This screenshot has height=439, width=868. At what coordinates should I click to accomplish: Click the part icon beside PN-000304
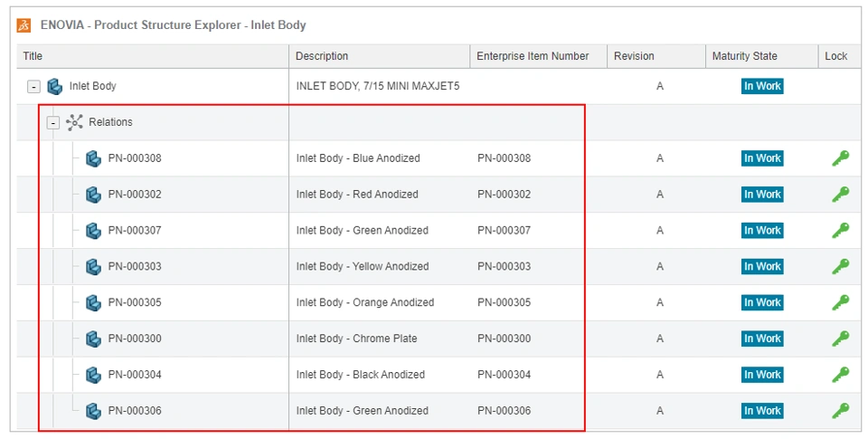93,375
